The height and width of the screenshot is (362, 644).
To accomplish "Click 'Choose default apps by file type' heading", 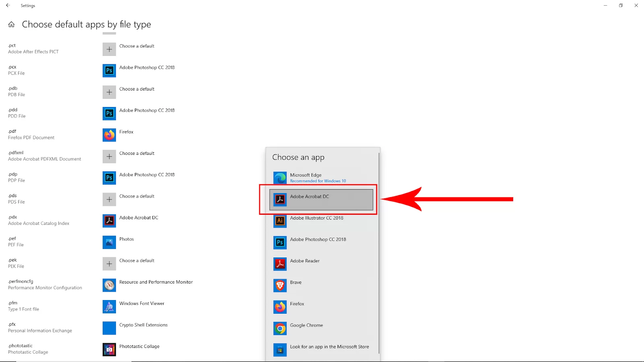I will coord(87,25).
